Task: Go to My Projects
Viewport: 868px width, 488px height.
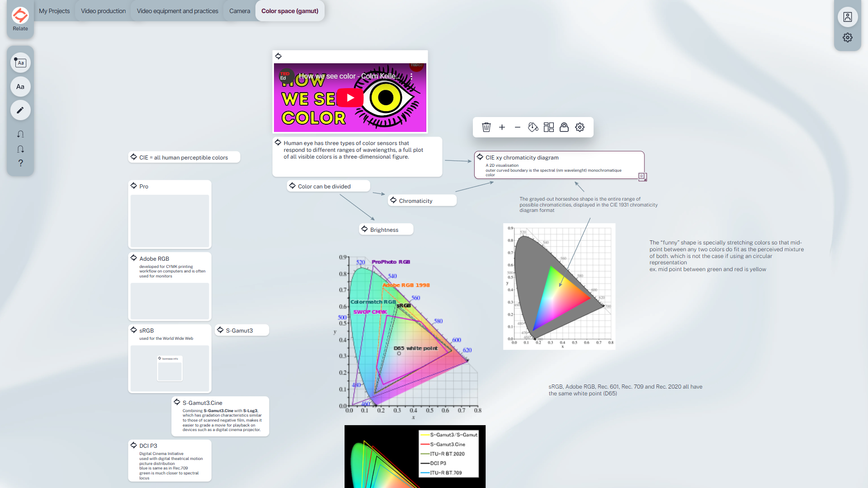Action: [54, 11]
